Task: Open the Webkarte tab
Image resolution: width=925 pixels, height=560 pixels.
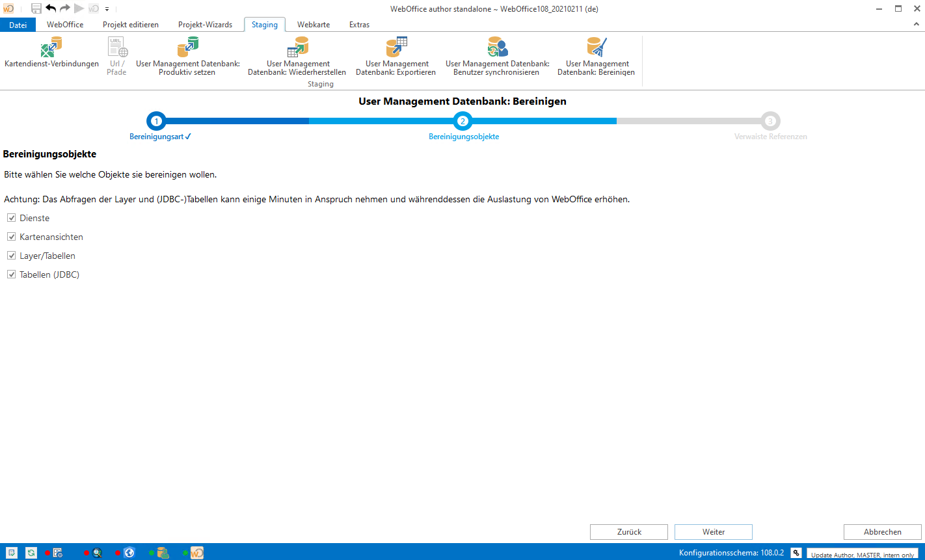Action: point(314,25)
